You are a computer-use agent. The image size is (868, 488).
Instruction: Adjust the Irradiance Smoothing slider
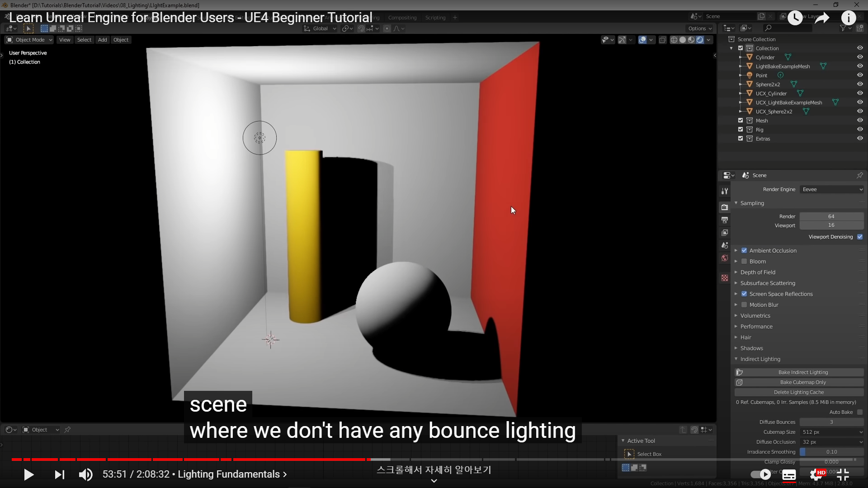[x=832, y=452]
